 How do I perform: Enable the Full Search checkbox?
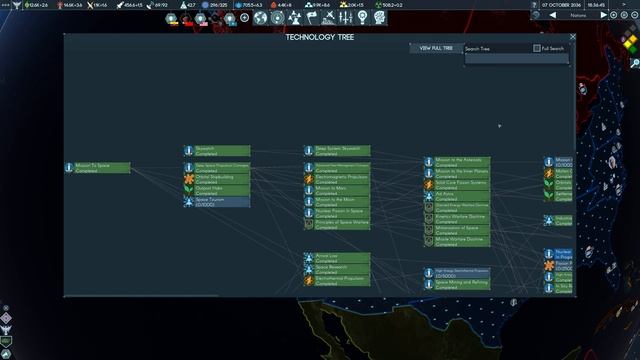[x=537, y=48]
